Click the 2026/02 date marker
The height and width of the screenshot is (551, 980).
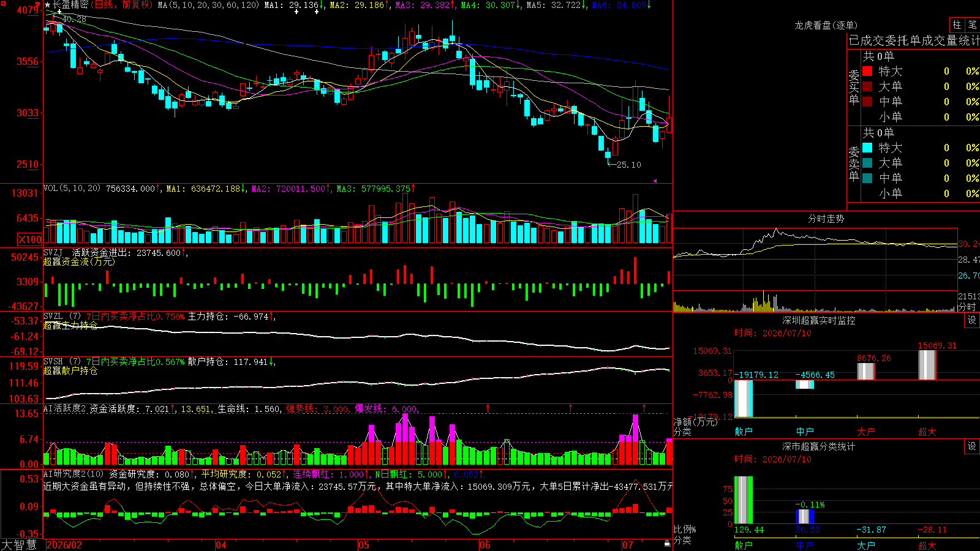[64, 545]
